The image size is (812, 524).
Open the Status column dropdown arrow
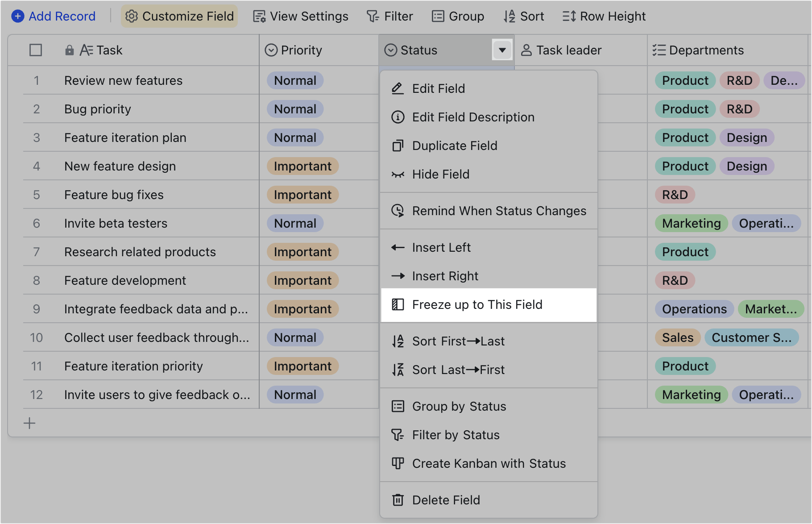502,50
